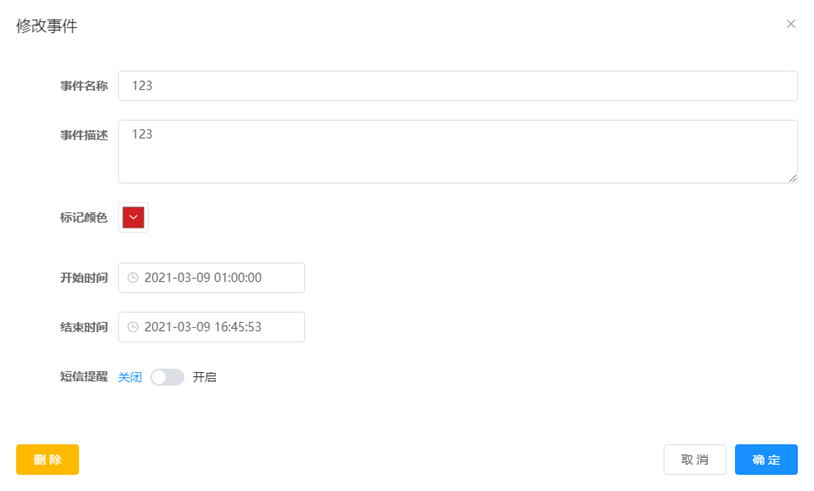Click the 取消 button
This screenshot has width=814, height=491.
point(695,459)
